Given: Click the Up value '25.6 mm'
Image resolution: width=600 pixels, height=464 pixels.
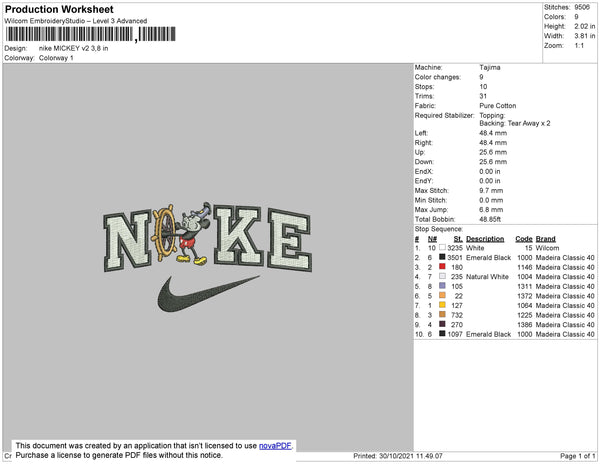Looking at the screenshot, I should pyautogui.click(x=493, y=152).
